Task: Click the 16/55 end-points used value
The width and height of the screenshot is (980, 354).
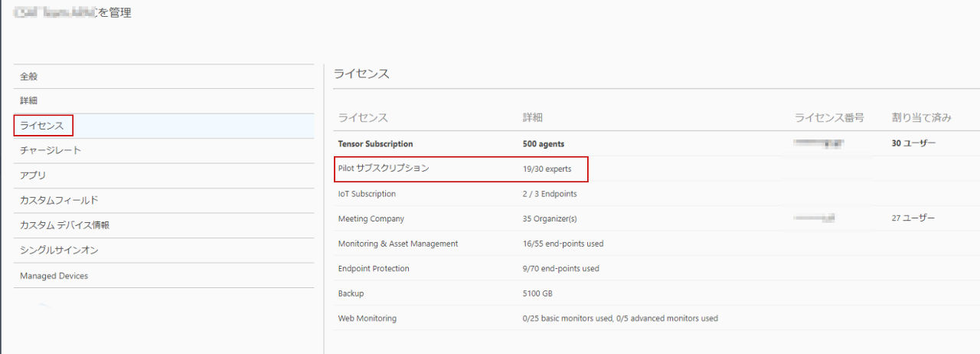Action: 563,244
